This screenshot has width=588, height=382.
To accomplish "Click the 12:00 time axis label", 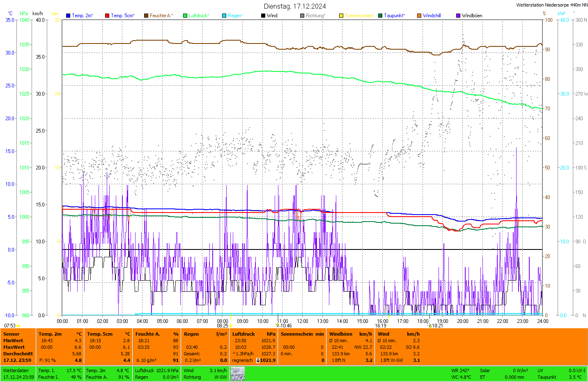I will pos(303,321).
